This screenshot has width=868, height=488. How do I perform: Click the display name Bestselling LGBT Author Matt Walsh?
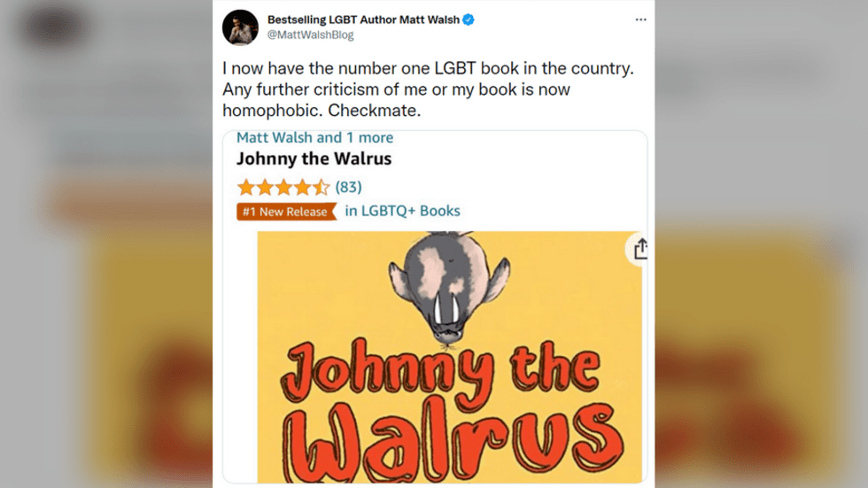coord(363,19)
